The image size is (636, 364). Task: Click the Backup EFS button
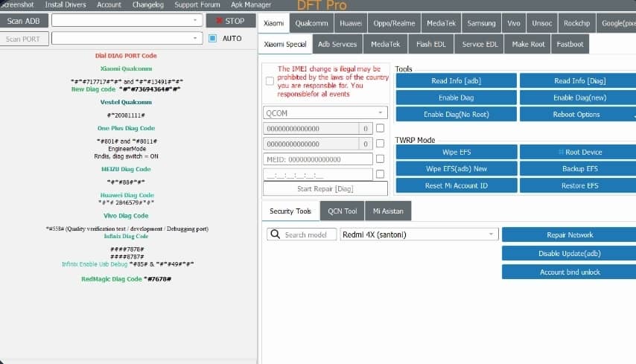coord(578,169)
